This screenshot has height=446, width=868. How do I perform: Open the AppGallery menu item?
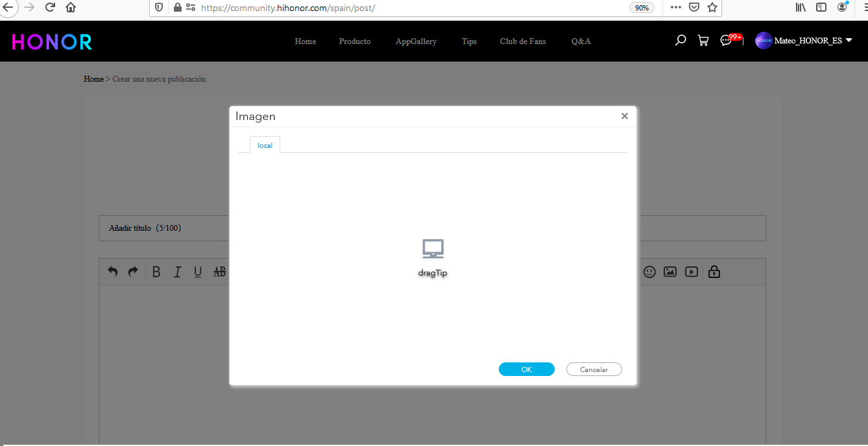point(416,41)
